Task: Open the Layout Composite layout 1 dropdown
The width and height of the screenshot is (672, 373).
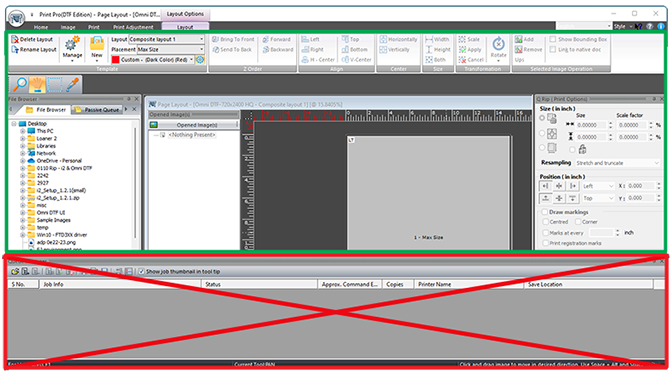Action: [167, 39]
